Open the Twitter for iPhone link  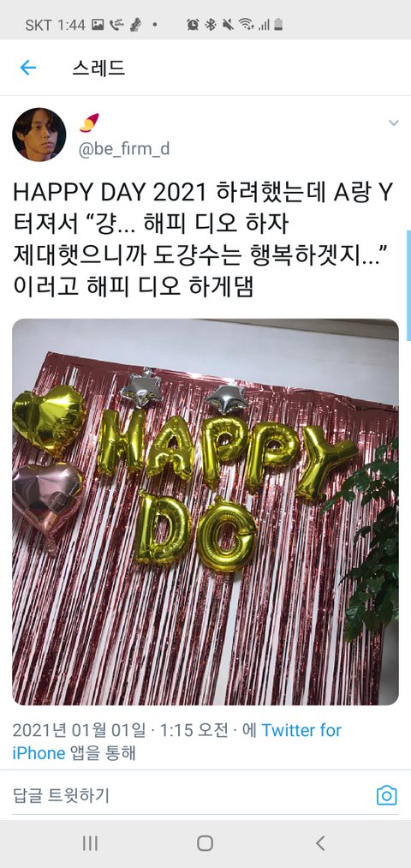tap(176, 742)
